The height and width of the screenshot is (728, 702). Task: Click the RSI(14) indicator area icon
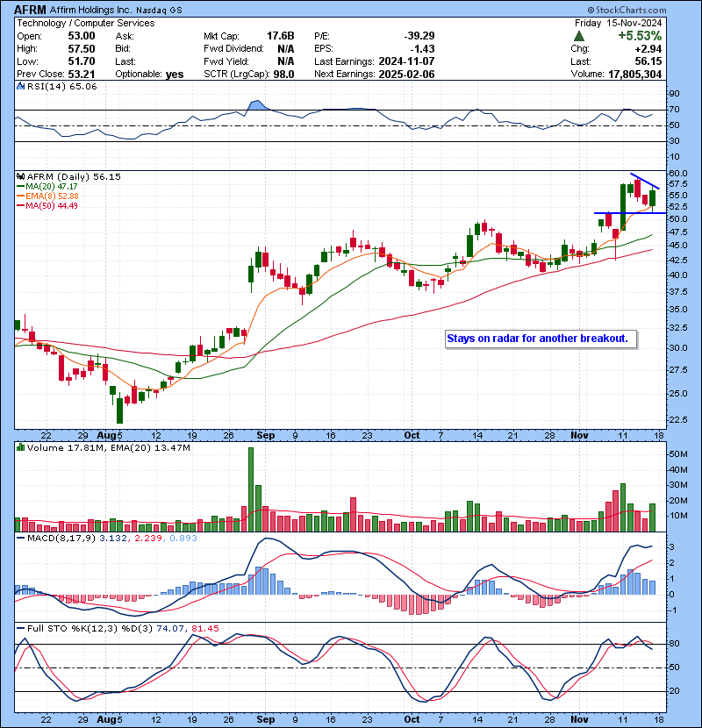(x=20, y=86)
